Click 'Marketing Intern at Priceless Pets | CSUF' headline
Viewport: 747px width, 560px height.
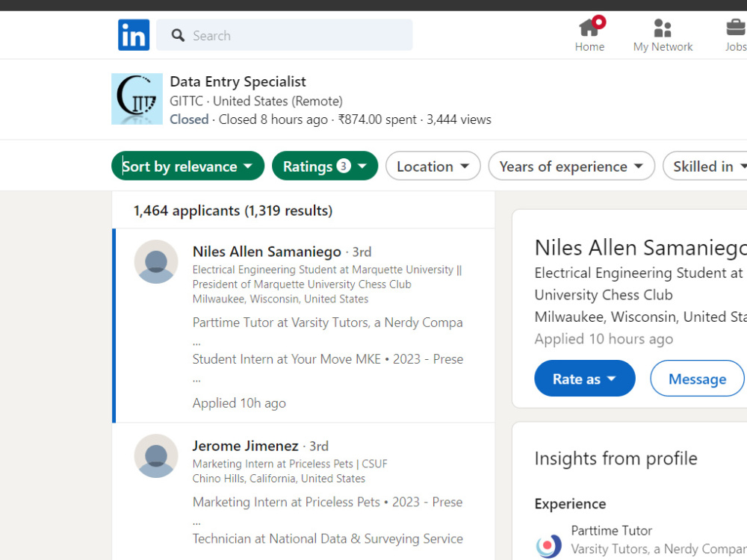pyautogui.click(x=290, y=464)
